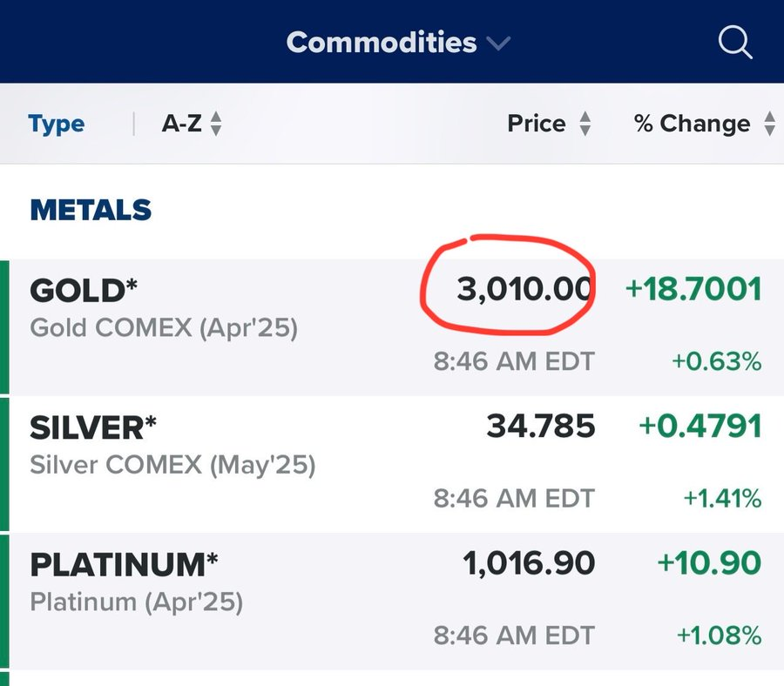Screen dimensions: 784x686
Task: Click the METALS section heading
Action: point(91,210)
